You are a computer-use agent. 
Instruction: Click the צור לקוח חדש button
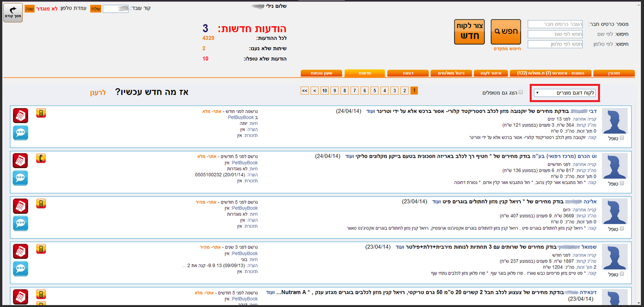click(x=469, y=32)
